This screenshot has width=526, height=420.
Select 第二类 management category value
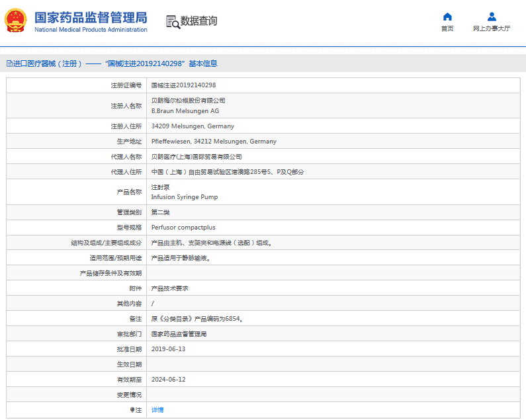click(x=160, y=212)
